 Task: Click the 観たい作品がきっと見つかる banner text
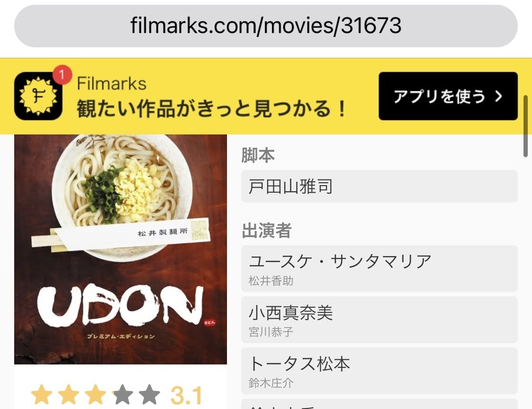(x=211, y=109)
